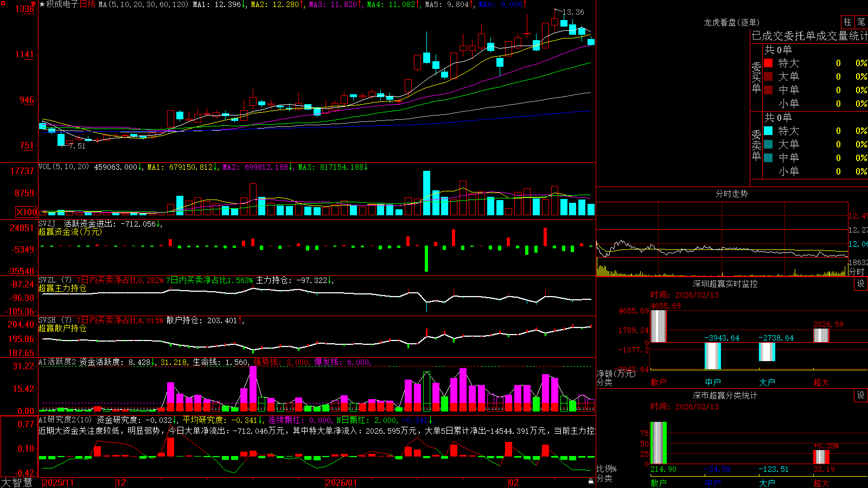Click the 散户 bar in 实时监控 chart
Viewport: 868px width, 488px height.
[x=659, y=326]
